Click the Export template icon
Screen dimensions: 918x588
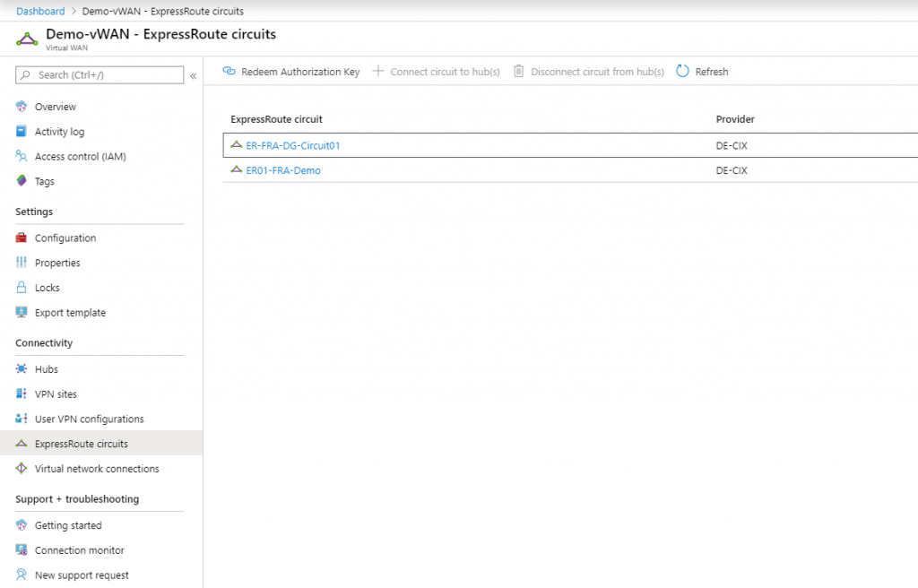[22, 312]
